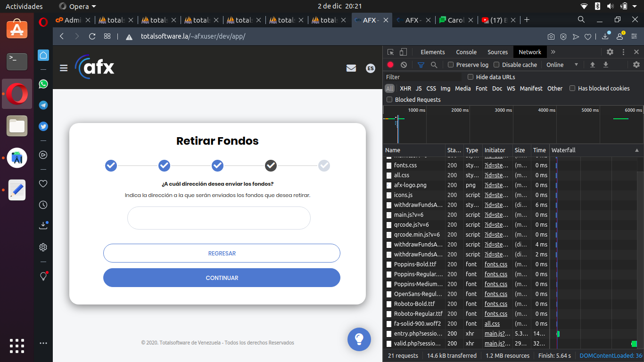The image size is (644, 362).
Task: Clear the network log in DevTools
Action: click(x=404, y=65)
